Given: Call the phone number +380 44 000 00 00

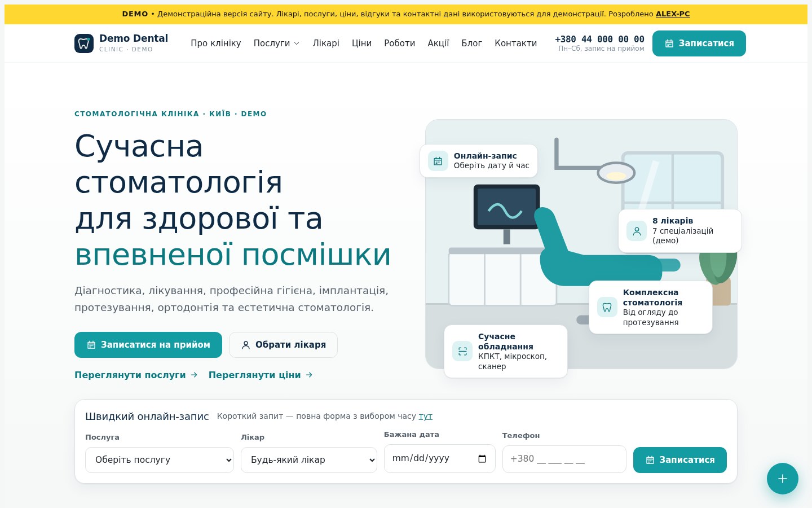Looking at the screenshot, I should [x=599, y=39].
